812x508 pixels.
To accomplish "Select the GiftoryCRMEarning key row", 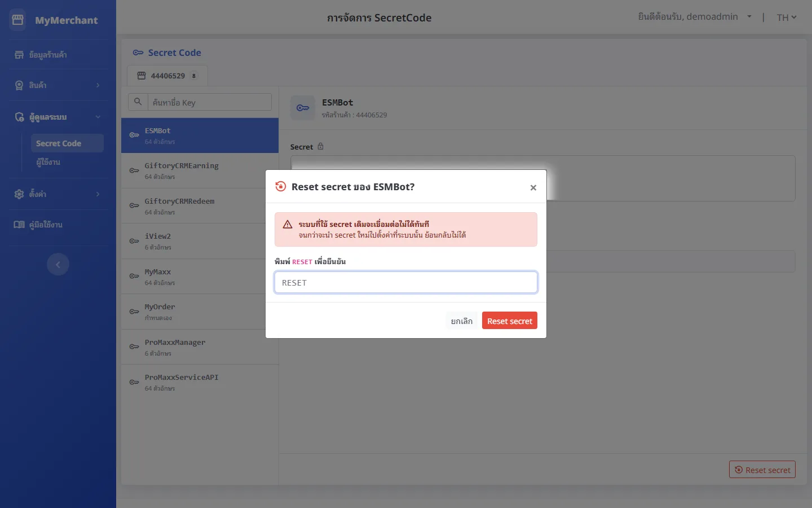I will tap(200, 170).
